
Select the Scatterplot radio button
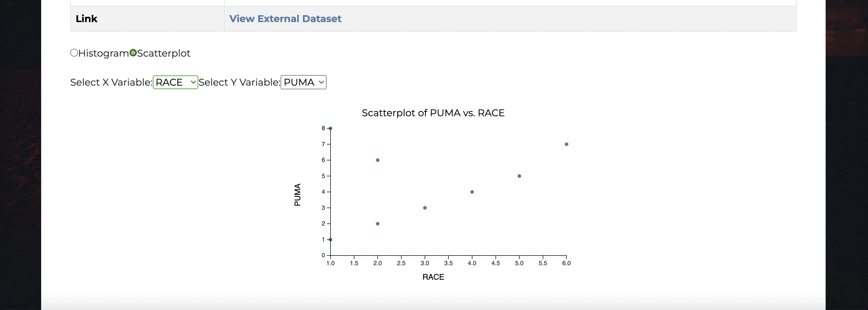(x=133, y=53)
